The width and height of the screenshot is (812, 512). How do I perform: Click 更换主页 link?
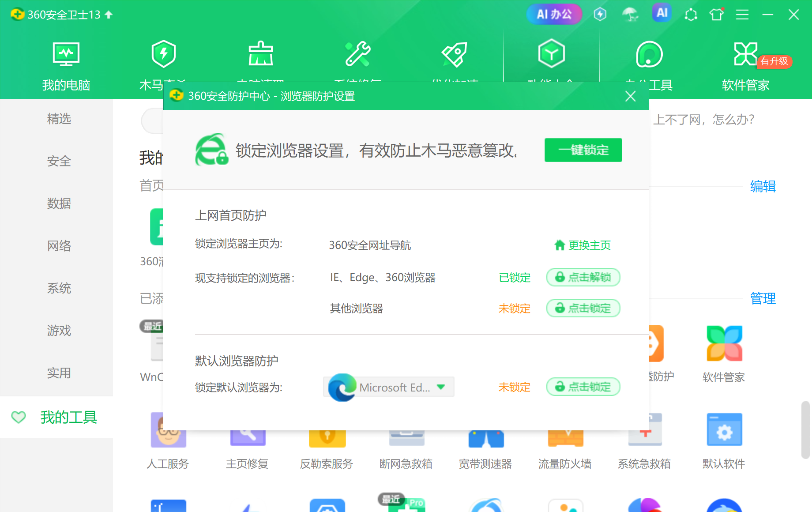(x=583, y=245)
